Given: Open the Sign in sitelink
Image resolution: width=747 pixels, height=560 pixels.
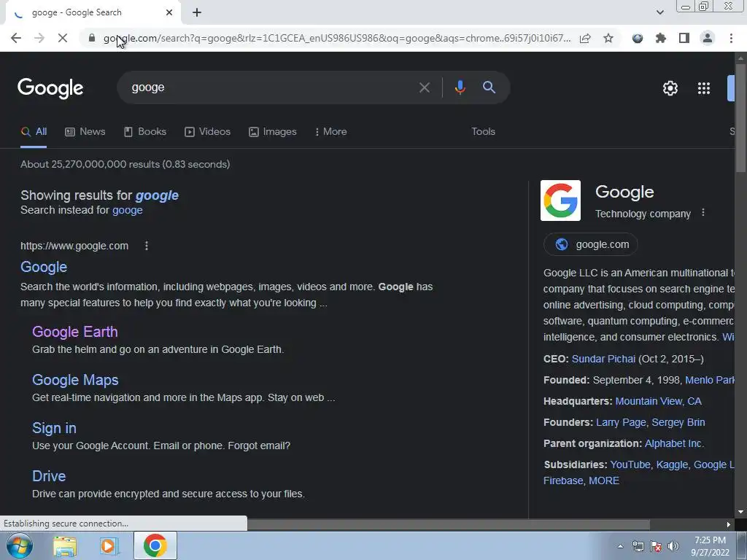Looking at the screenshot, I should coord(54,427).
